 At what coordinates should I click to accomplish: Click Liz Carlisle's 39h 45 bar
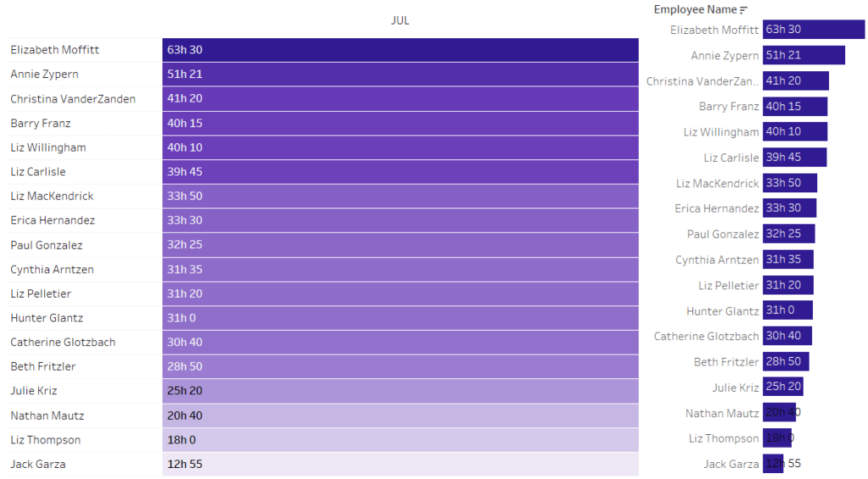coord(794,158)
